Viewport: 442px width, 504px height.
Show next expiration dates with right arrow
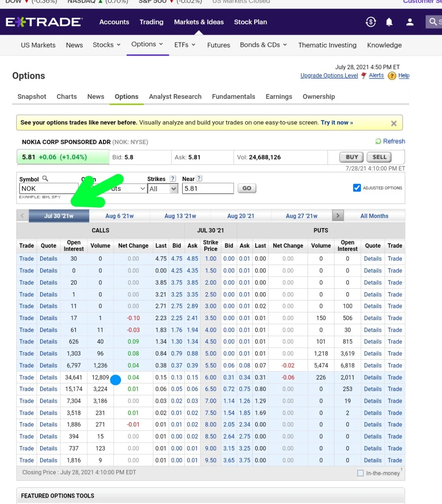tap(338, 216)
